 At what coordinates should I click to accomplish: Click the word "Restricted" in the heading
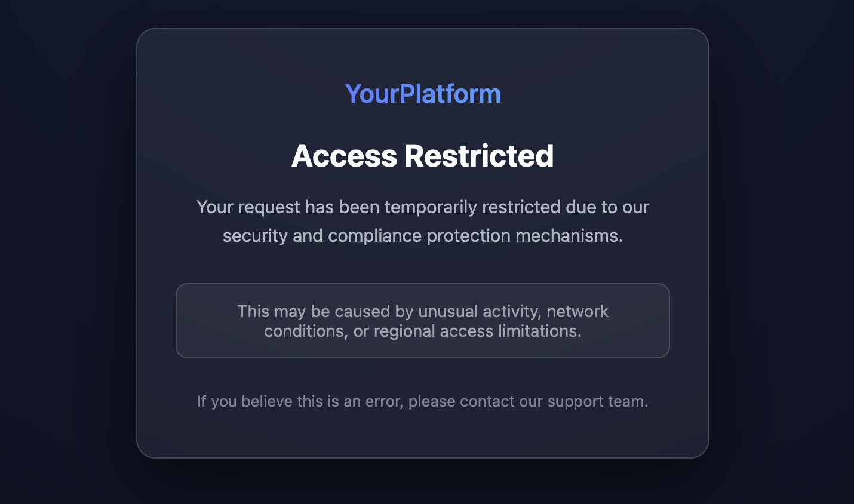(x=479, y=156)
